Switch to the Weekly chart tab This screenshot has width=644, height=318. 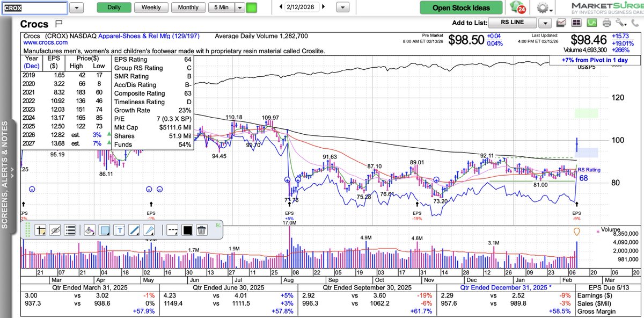coord(151,8)
